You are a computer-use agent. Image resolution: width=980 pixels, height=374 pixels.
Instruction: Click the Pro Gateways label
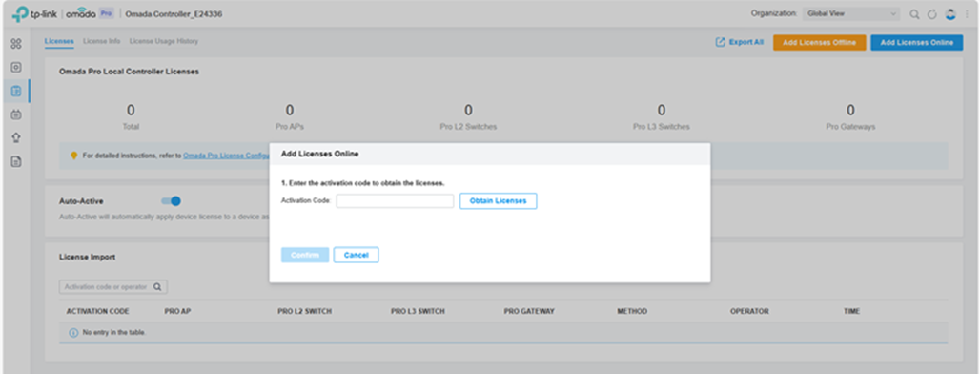[850, 127]
